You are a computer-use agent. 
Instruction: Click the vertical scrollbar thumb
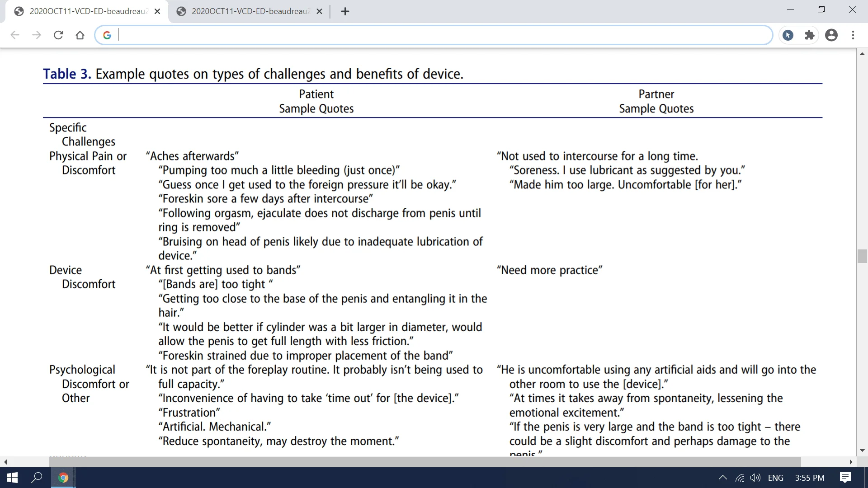pyautogui.click(x=862, y=256)
